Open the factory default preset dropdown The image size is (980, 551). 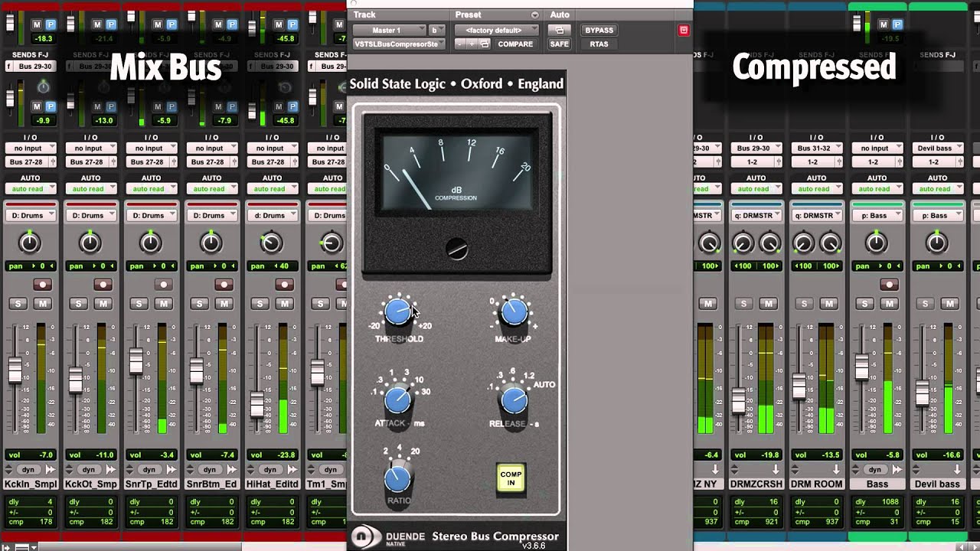click(495, 31)
